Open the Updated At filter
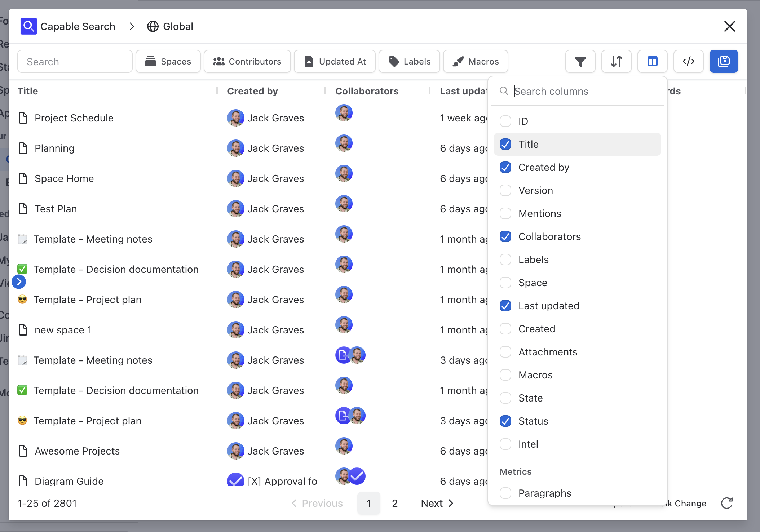The height and width of the screenshot is (532, 760). [335, 62]
